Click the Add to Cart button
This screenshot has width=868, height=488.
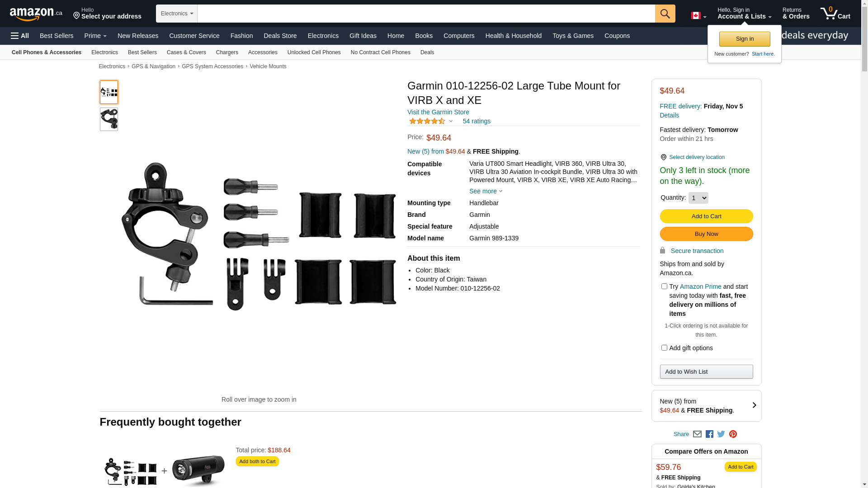706,216
